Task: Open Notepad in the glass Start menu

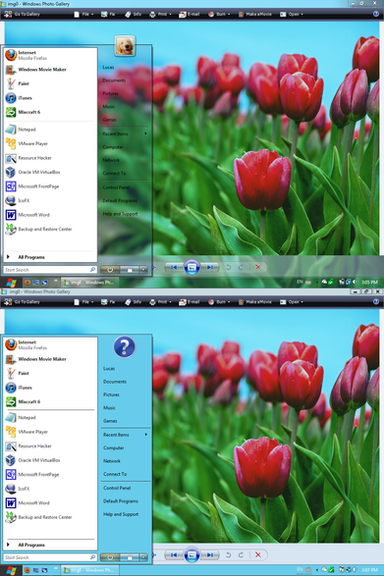Action: tap(50, 129)
